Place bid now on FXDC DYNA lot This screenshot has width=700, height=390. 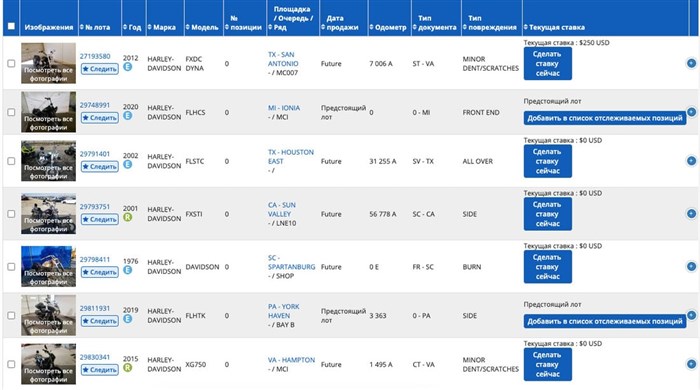coord(547,64)
